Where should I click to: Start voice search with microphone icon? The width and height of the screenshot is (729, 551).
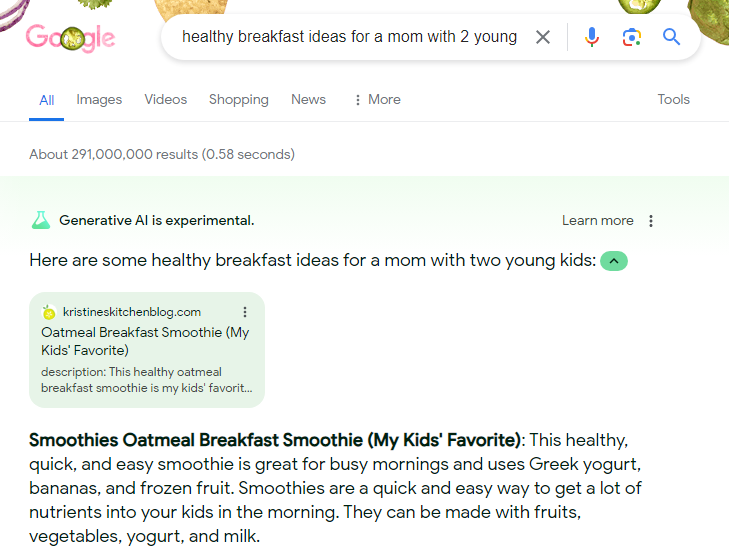592,37
